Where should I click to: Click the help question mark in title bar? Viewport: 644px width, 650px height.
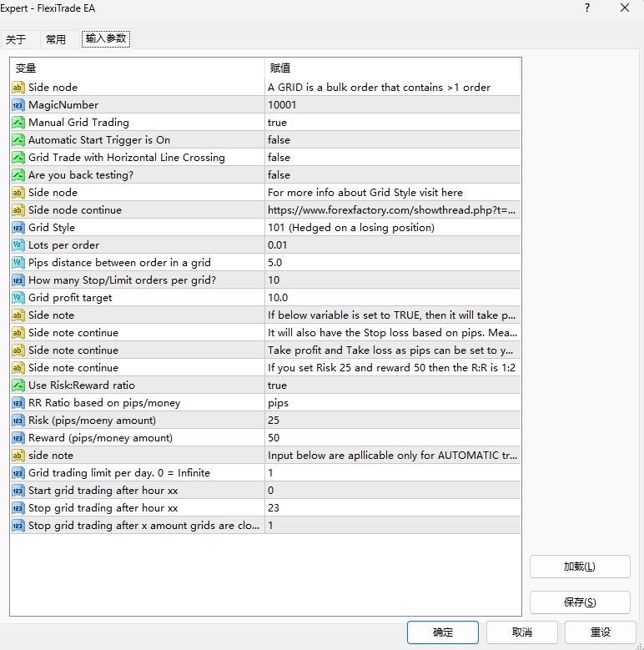[586, 8]
